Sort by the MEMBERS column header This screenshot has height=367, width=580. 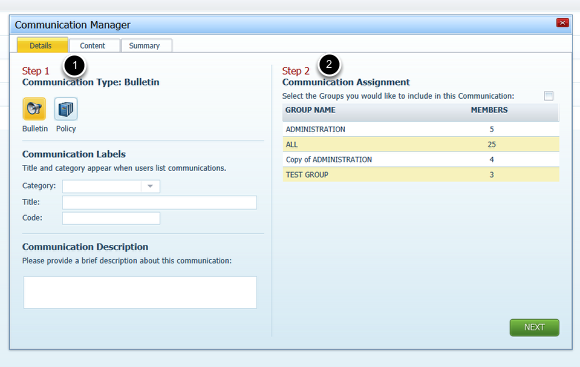click(489, 110)
